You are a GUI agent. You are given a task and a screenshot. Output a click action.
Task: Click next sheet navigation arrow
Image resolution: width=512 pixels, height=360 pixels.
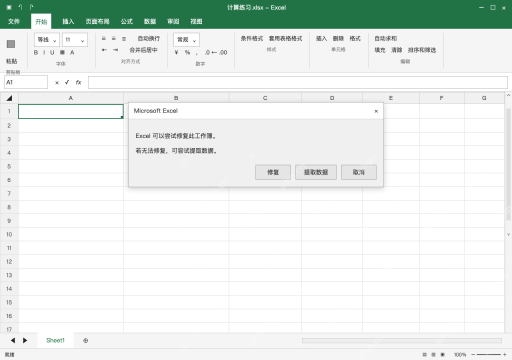pos(25,340)
